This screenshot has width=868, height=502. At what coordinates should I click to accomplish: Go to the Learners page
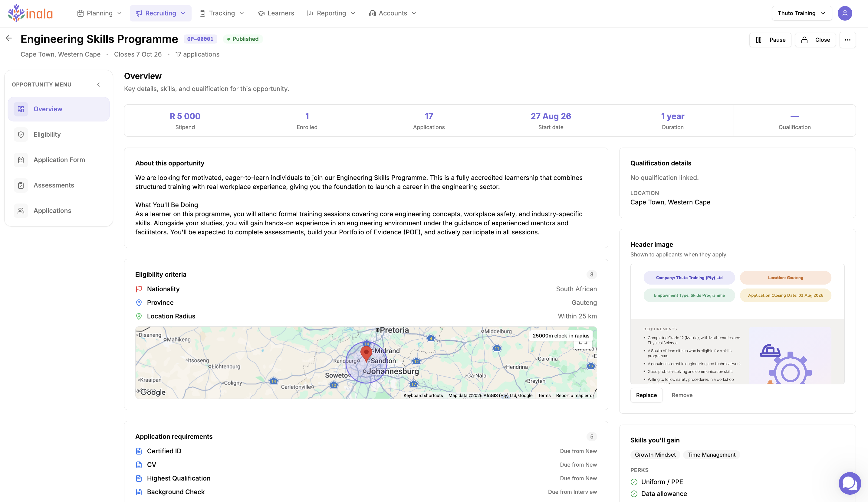tap(276, 13)
